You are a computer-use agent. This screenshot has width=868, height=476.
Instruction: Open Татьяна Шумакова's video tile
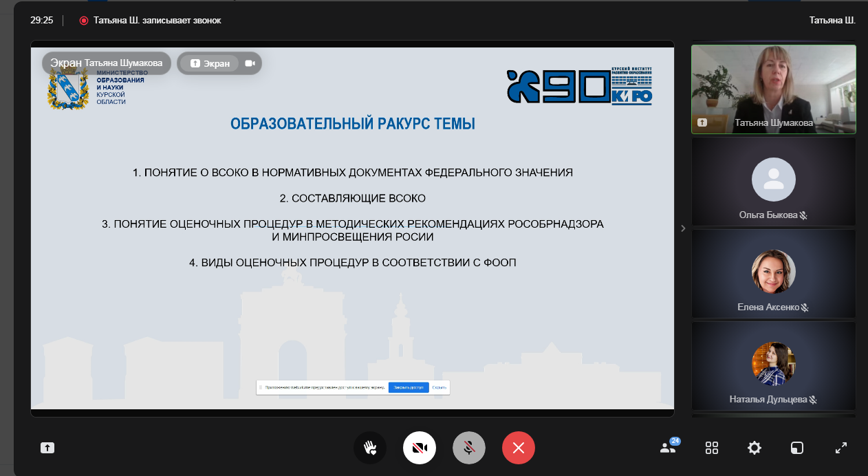[774, 89]
